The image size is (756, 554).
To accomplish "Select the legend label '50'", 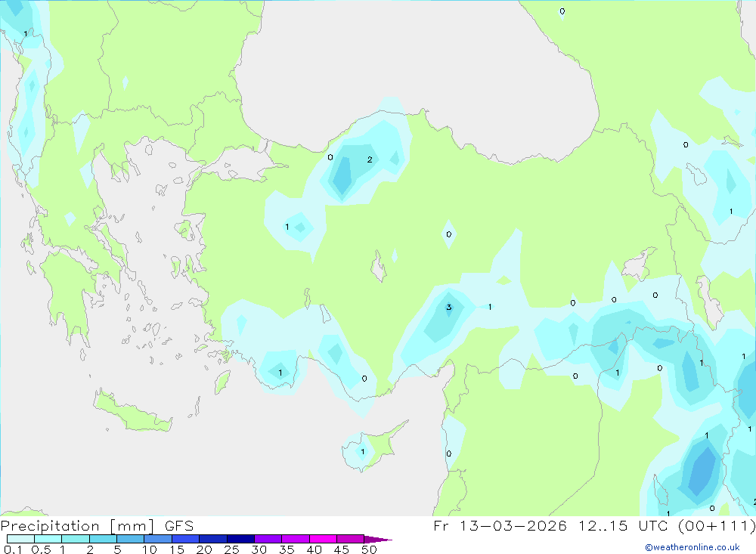I will (x=369, y=549).
